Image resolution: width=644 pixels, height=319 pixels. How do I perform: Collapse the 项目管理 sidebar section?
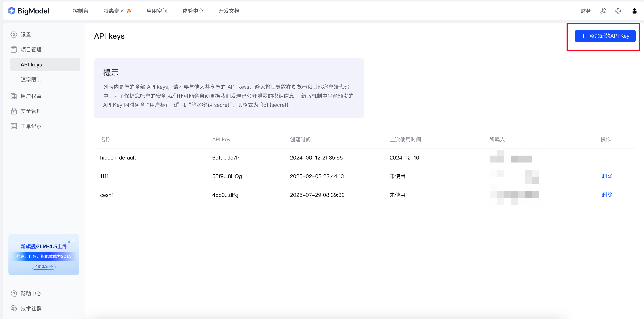click(31, 50)
